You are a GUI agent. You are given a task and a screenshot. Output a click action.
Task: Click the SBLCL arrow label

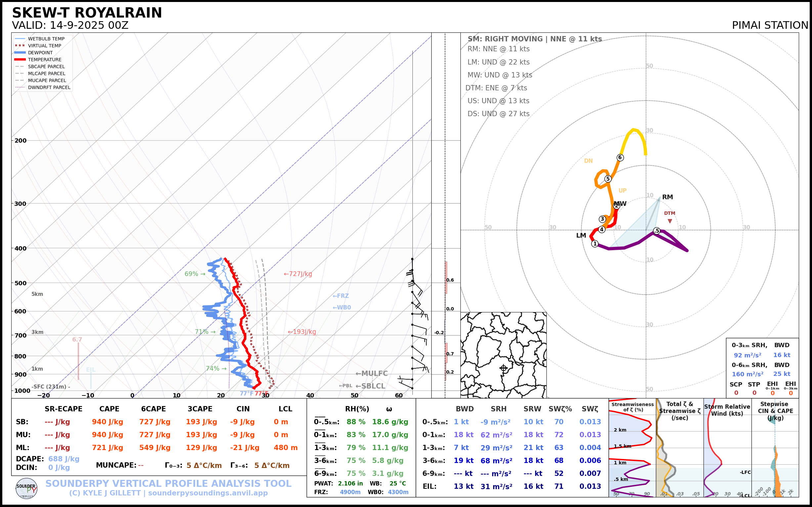[370, 386]
